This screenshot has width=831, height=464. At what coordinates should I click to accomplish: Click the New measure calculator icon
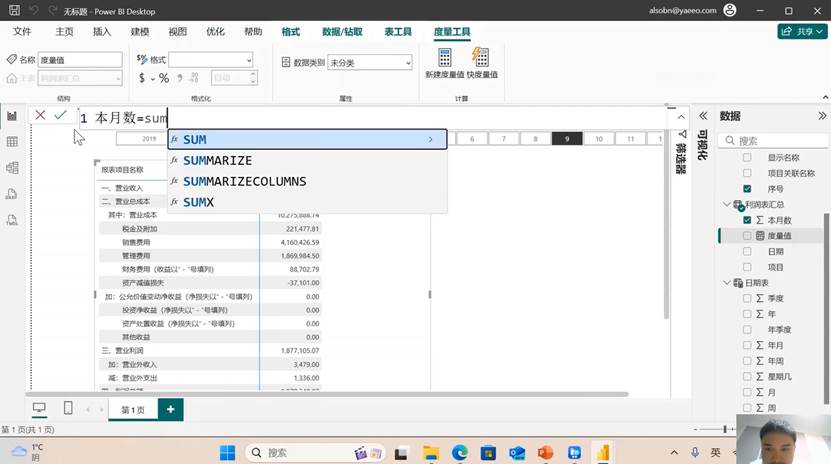pyautogui.click(x=445, y=57)
